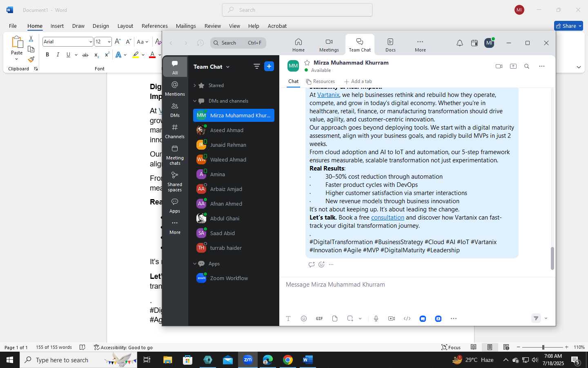Insert code snippet in composer
This screenshot has height=368, width=588.
coord(407,319)
